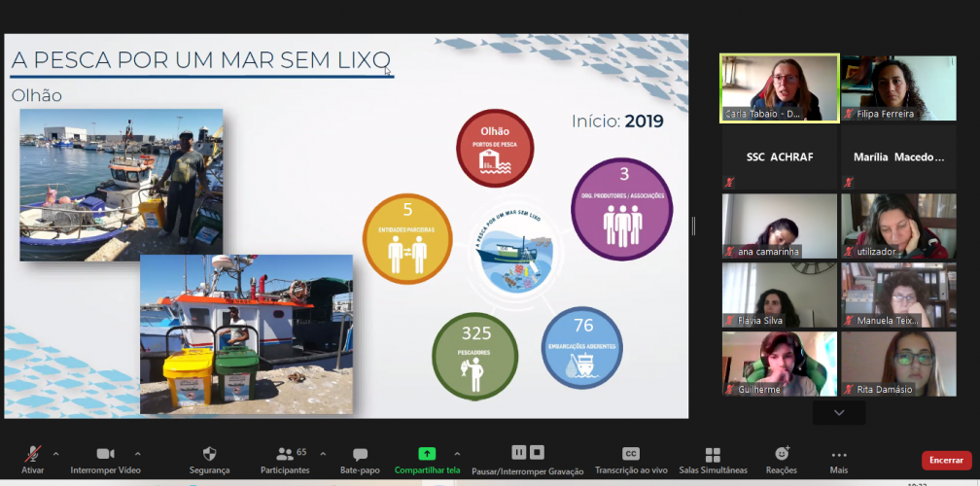Click the photo with yellow and green bins
Viewport: 980px width, 486px height.
tap(246, 334)
